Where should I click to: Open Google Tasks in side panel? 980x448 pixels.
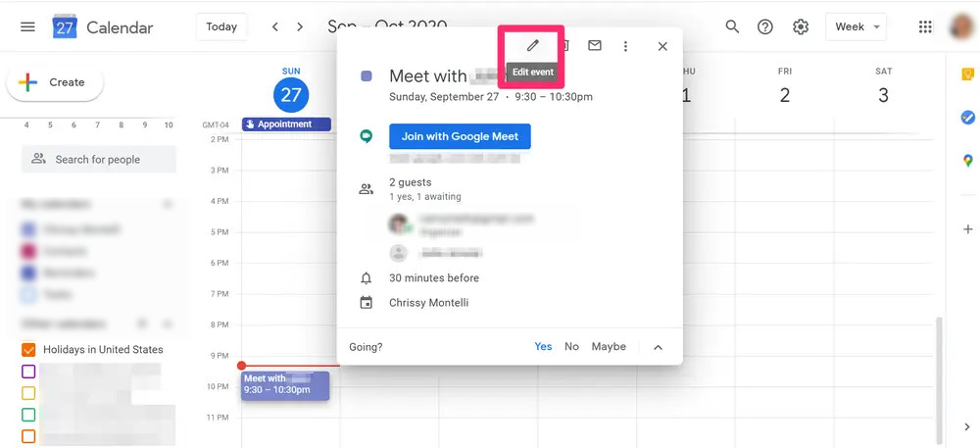[967, 118]
